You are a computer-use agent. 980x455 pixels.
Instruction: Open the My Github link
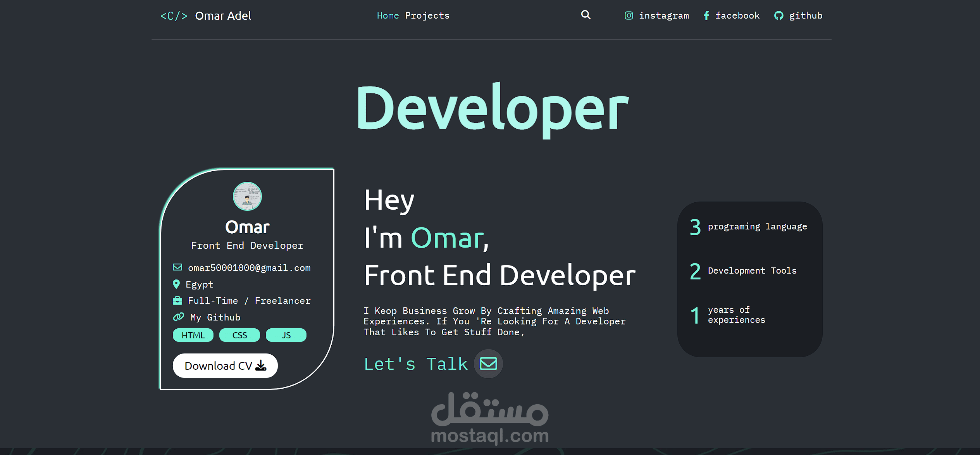(215, 317)
